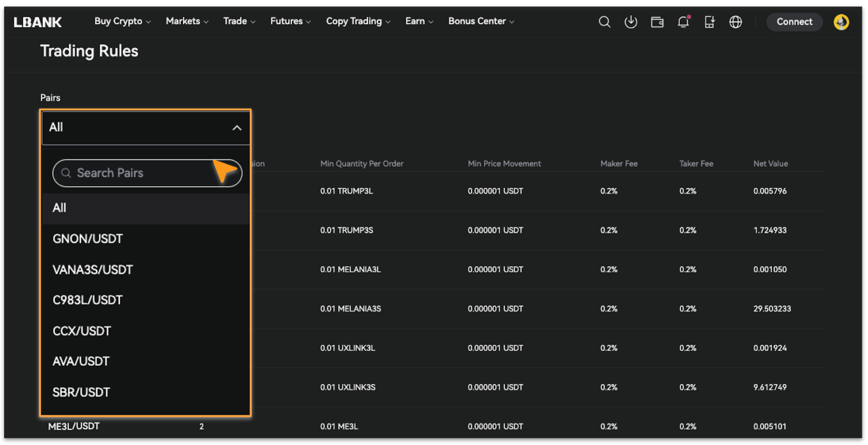Viewport: 868px width, 445px height.
Task: Expand the Bonus Center menu
Action: (x=481, y=21)
